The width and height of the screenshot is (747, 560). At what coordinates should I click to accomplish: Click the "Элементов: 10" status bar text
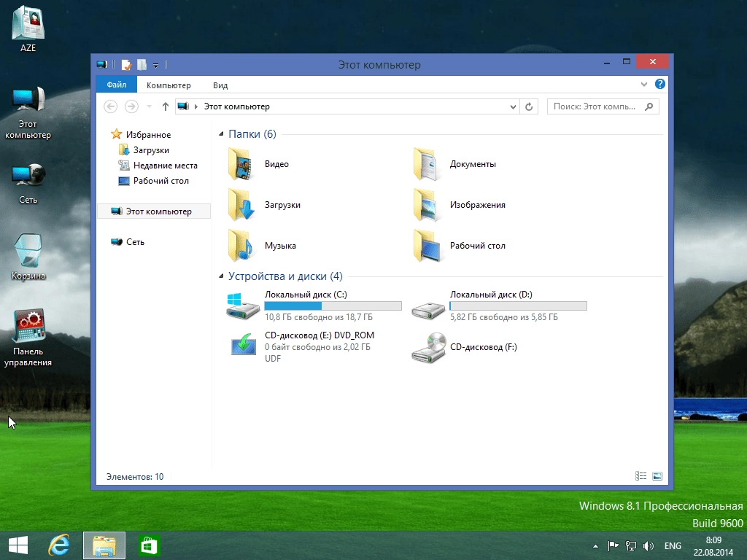tap(135, 477)
